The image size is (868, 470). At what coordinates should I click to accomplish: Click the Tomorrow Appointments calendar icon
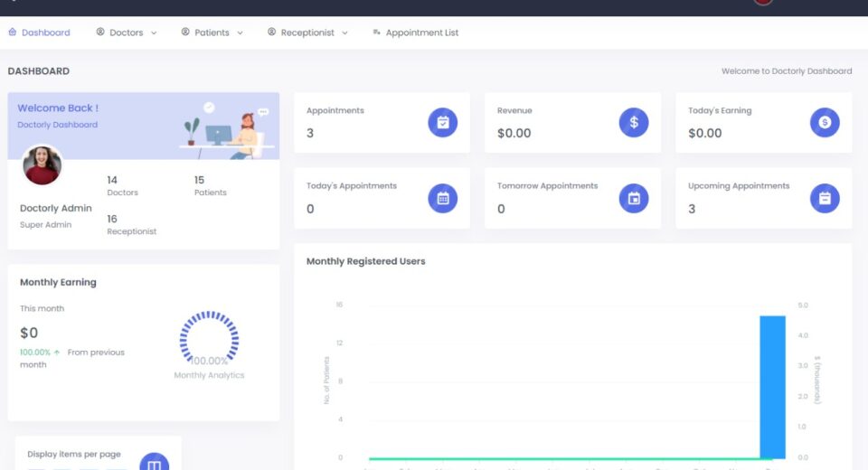coord(634,198)
